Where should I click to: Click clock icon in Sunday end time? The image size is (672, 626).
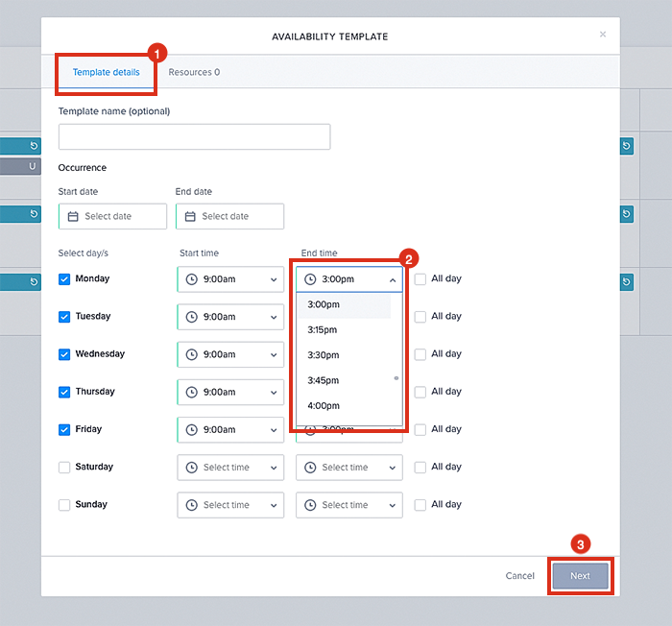point(310,505)
